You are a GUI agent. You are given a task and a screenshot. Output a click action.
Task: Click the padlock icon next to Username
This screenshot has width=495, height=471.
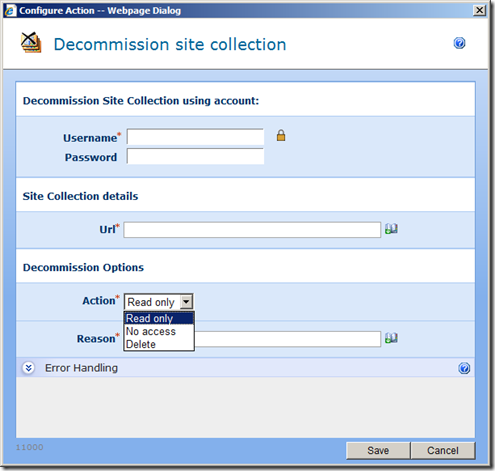pos(281,135)
